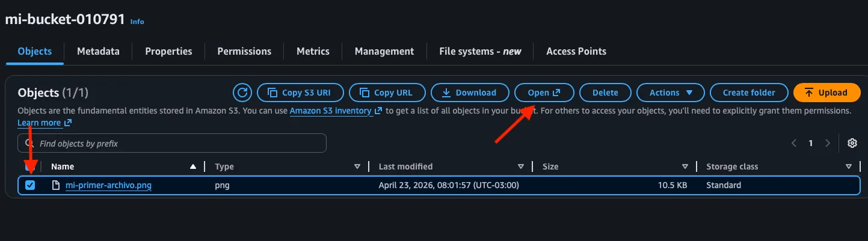The width and height of the screenshot is (868, 241).
Task: Click the Create folder button
Action: (749, 93)
